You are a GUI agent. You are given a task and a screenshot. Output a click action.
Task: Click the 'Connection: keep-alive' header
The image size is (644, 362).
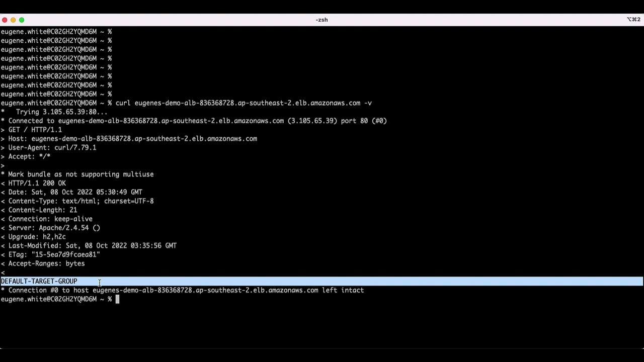pyautogui.click(x=47, y=219)
